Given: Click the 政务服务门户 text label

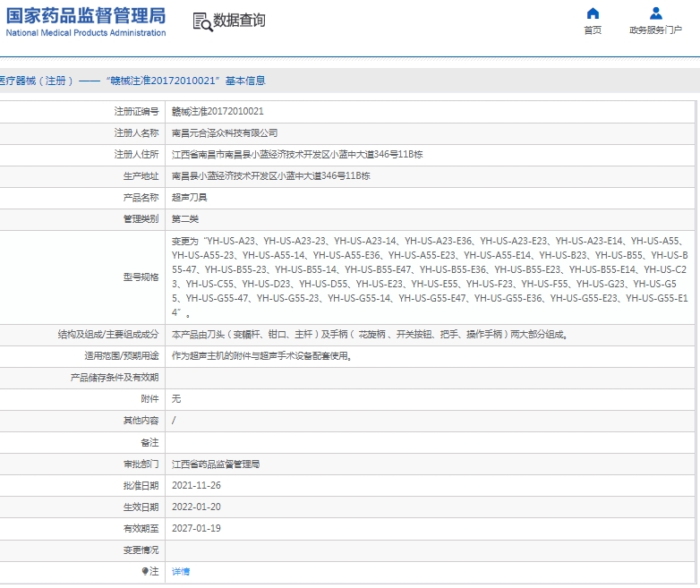Looking at the screenshot, I should (656, 30).
